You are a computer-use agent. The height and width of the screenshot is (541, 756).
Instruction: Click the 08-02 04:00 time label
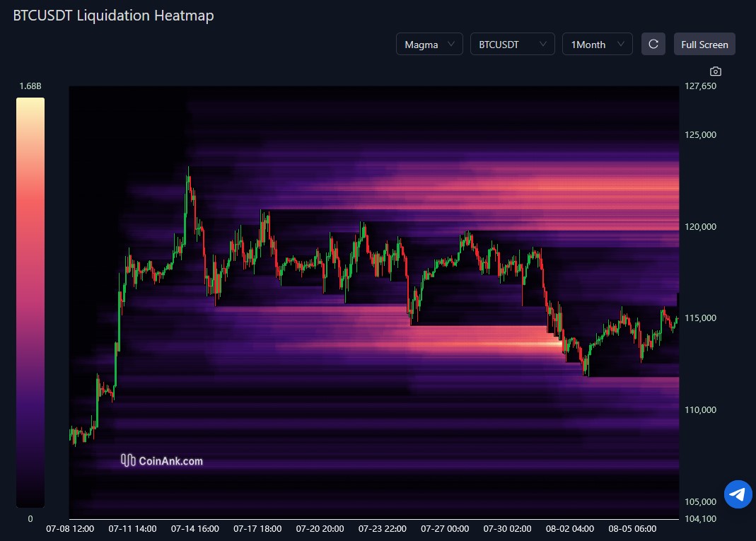click(x=570, y=529)
